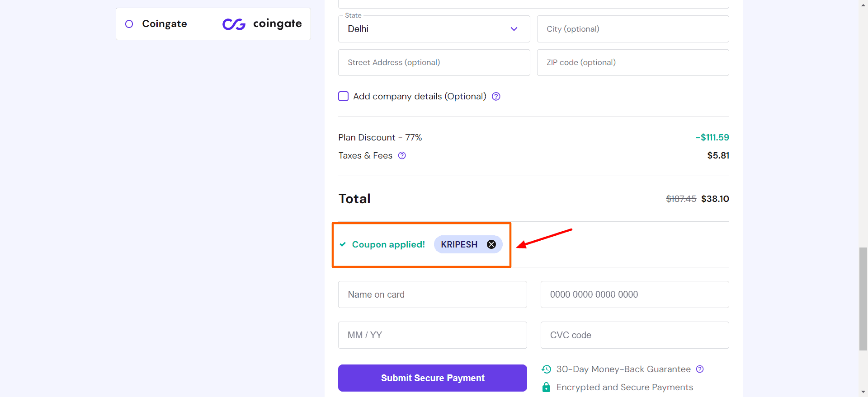This screenshot has height=397, width=868.
Task: Select the Coingate payment radio button
Action: click(129, 24)
